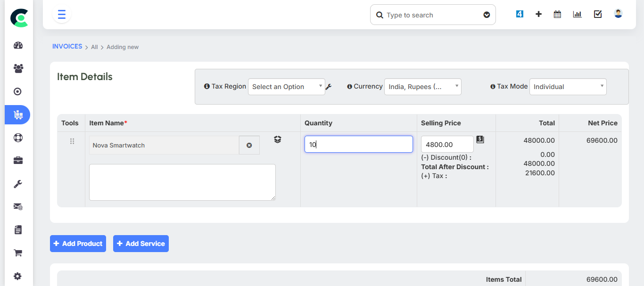Select the wrench utilities icon in sidebar

click(x=17, y=183)
